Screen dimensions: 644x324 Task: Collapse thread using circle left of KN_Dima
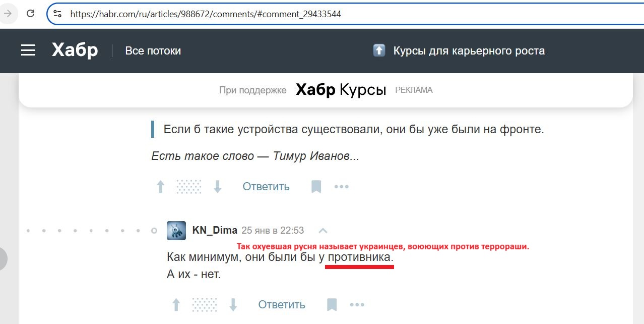tap(154, 231)
